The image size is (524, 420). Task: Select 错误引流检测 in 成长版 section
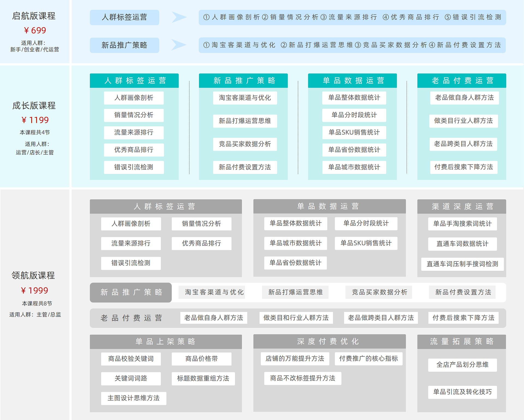(134, 167)
